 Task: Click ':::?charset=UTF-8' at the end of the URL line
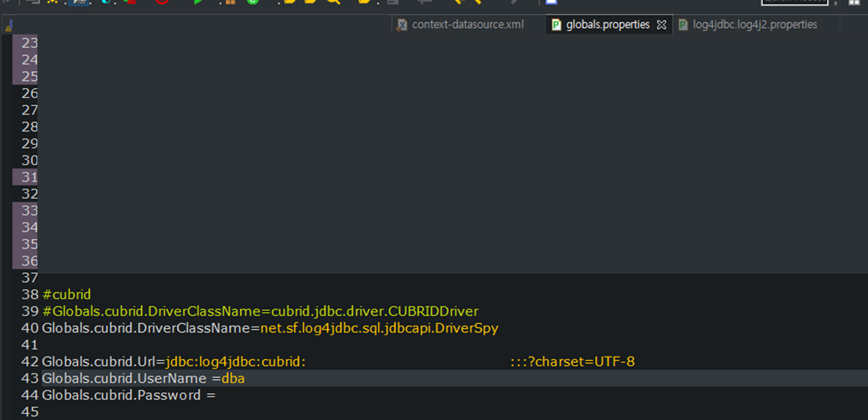[x=572, y=362]
